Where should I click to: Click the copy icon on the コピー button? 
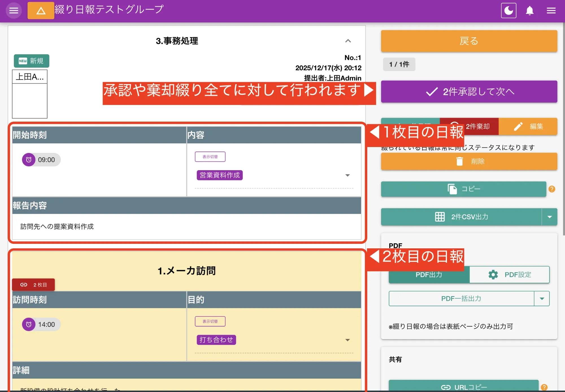[452, 189]
